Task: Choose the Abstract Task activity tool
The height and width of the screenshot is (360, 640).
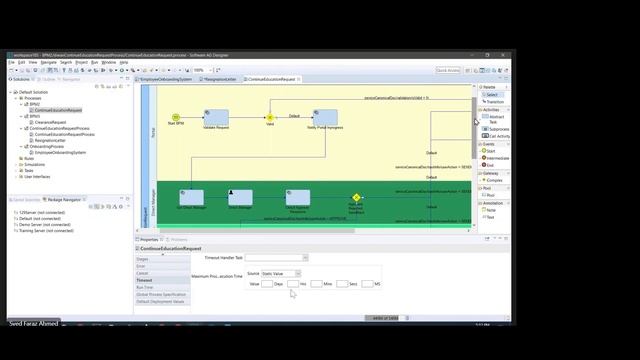Action: 493,119
